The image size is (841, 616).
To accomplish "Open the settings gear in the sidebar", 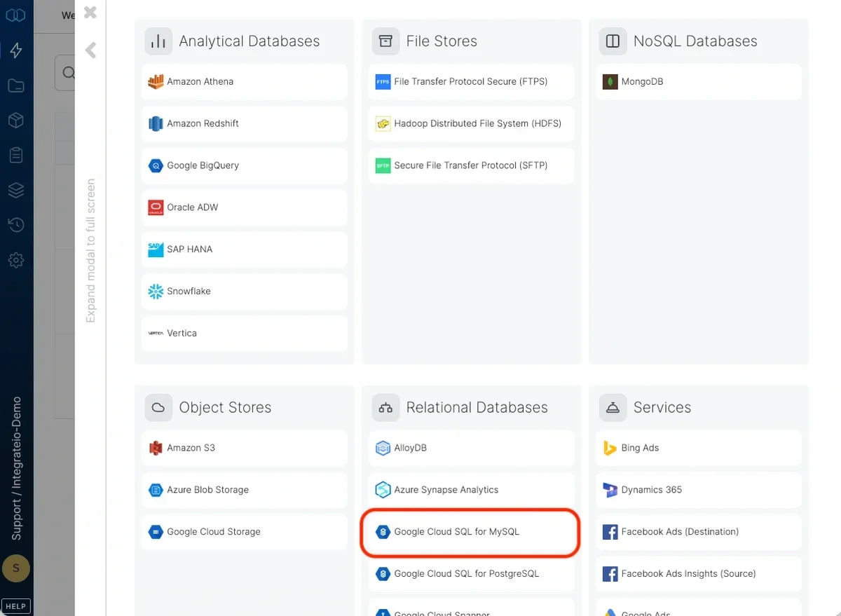I will point(15,260).
